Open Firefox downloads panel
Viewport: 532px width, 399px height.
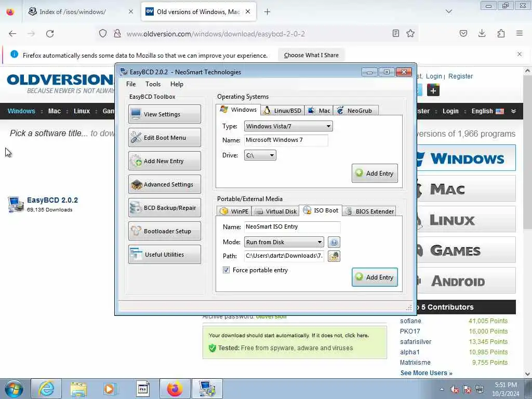[x=482, y=33]
